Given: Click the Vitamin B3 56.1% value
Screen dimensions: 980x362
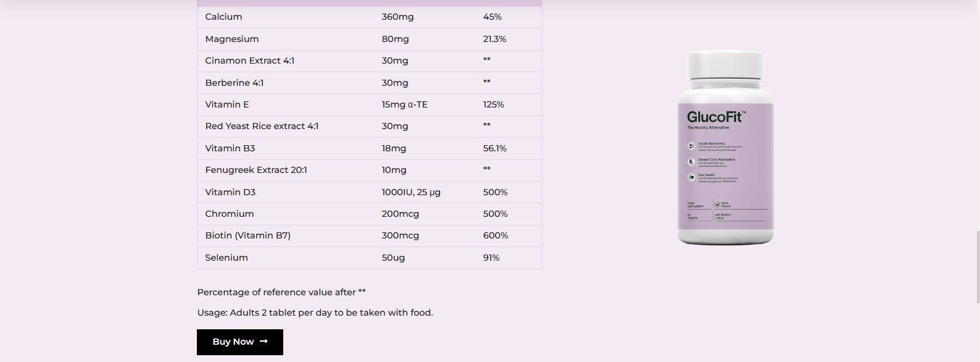Looking at the screenshot, I should click(x=495, y=148).
